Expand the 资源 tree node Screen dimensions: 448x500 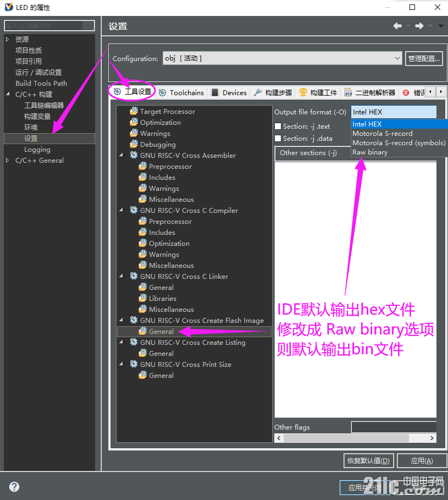tap(7, 39)
